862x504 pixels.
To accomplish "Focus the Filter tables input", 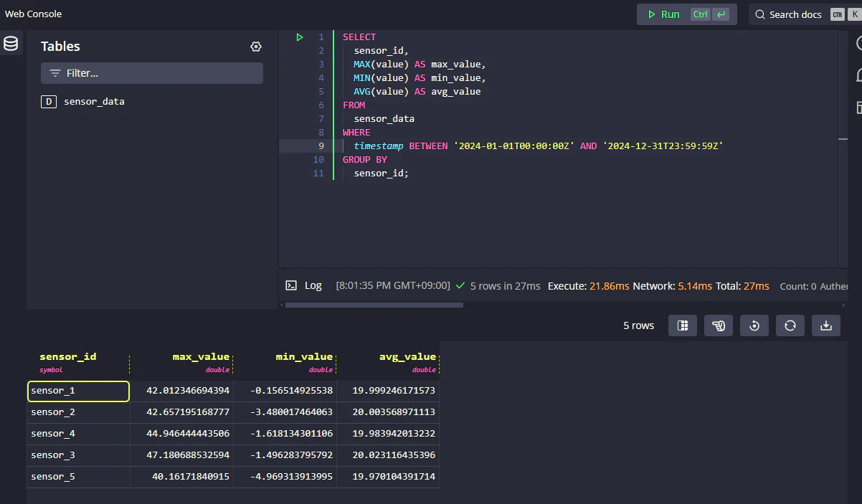I will click(152, 73).
